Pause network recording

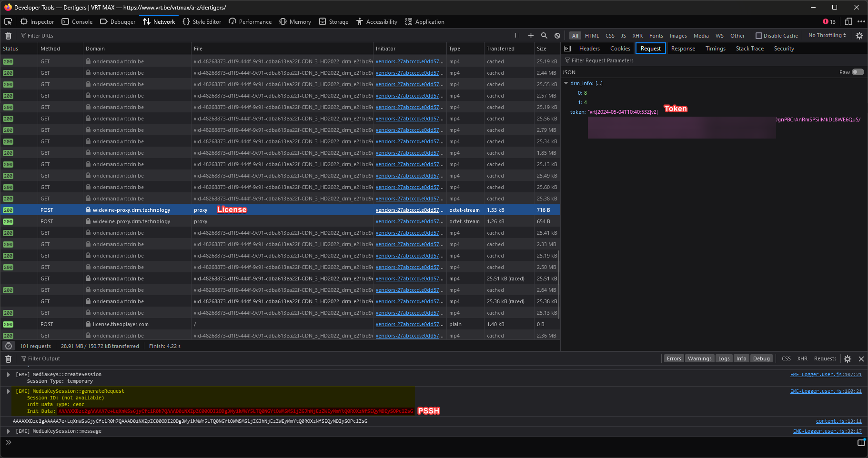517,36
